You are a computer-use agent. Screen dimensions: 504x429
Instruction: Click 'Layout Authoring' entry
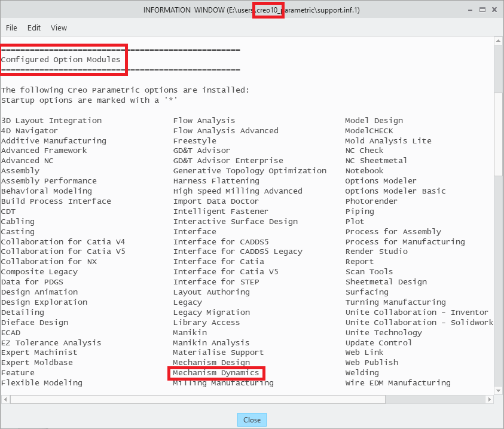point(211,292)
